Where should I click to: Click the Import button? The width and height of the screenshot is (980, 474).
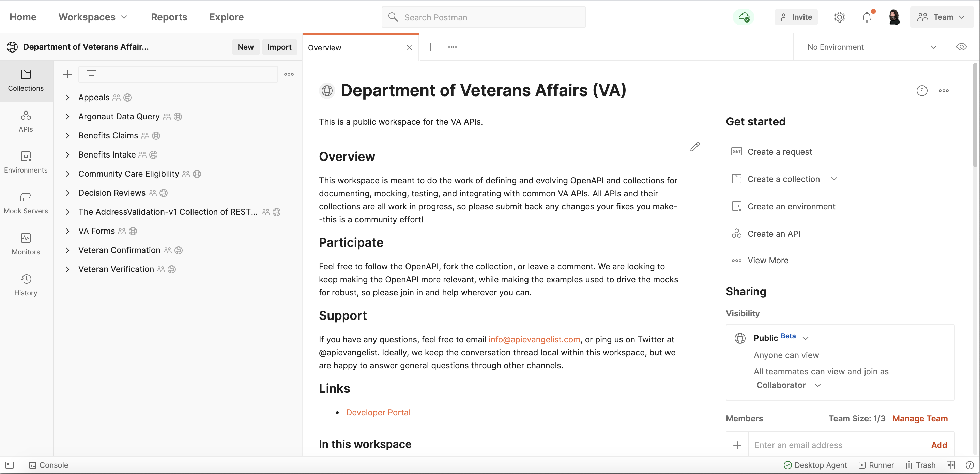click(x=279, y=47)
